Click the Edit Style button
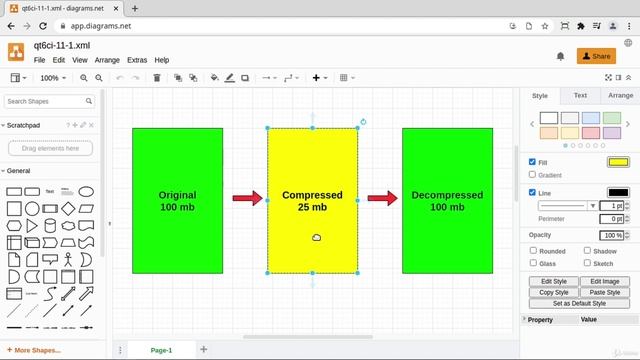The width and height of the screenshot is (640, 360). [x=554, y=281]
